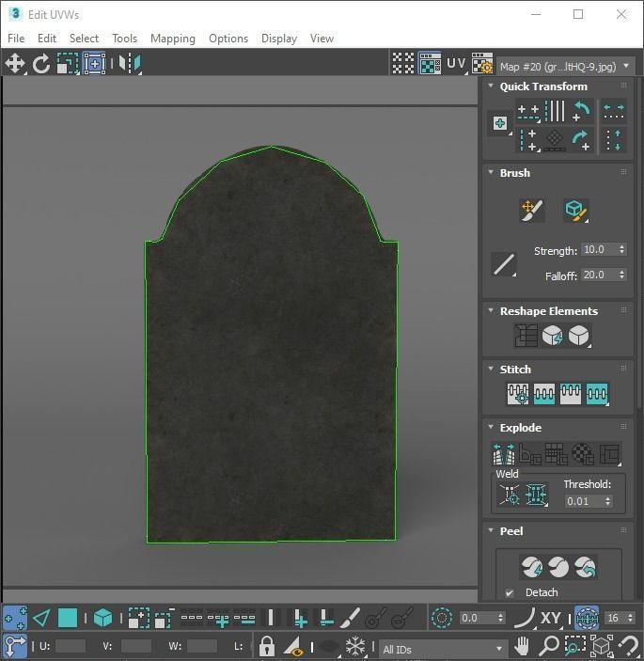Collapse the Quick Transform rollout
This screenshot has width=644, height=661.
[491, 86]
